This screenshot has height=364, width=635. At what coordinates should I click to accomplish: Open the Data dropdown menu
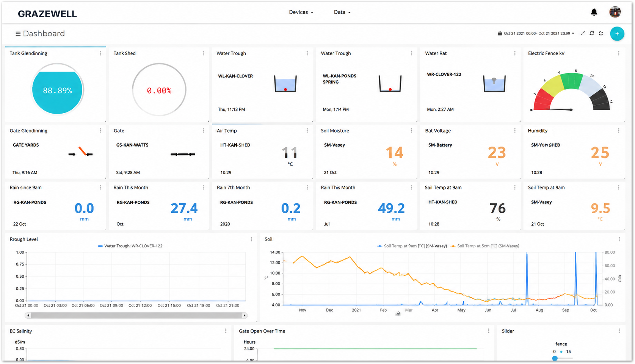[x=342, y=12]
